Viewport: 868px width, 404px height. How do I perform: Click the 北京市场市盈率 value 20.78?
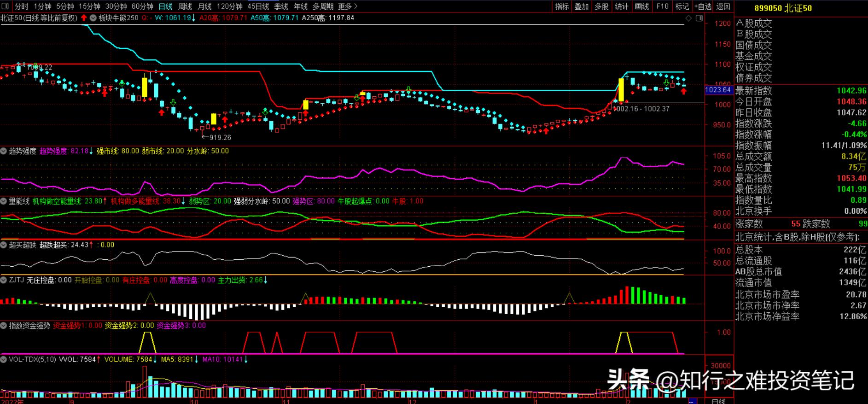(856, 294)
